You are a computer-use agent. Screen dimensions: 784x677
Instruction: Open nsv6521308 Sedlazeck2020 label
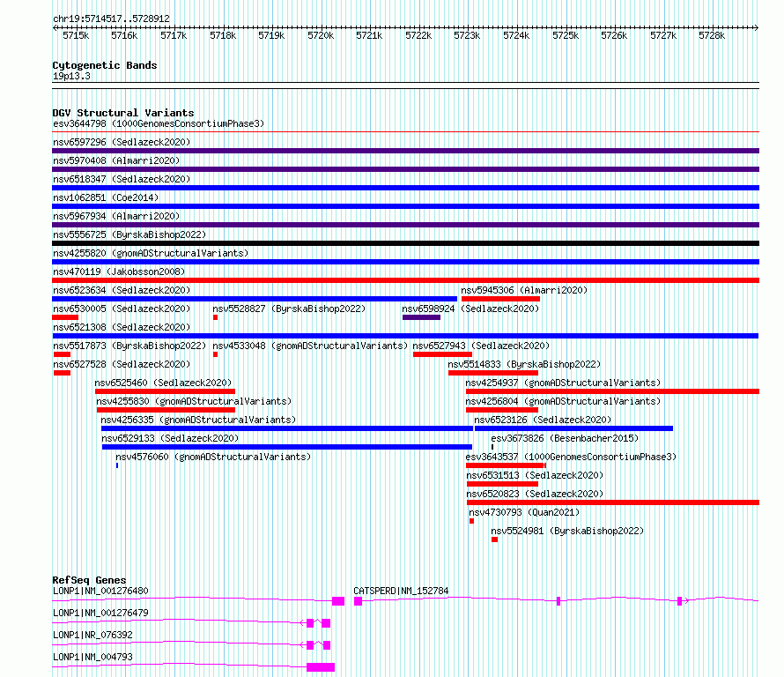click(x=122, y=327)
